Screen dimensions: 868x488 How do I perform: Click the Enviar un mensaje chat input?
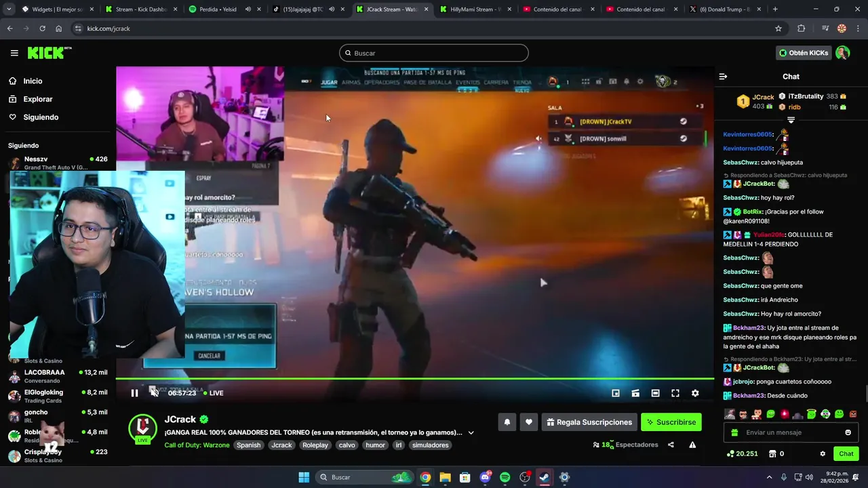(x=791, y=432)
